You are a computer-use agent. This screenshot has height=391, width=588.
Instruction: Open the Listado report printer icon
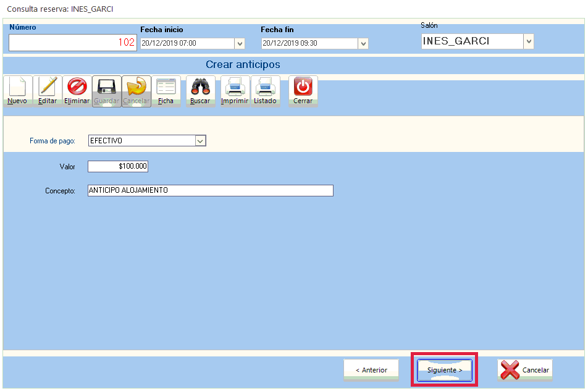tap(266, 87)
